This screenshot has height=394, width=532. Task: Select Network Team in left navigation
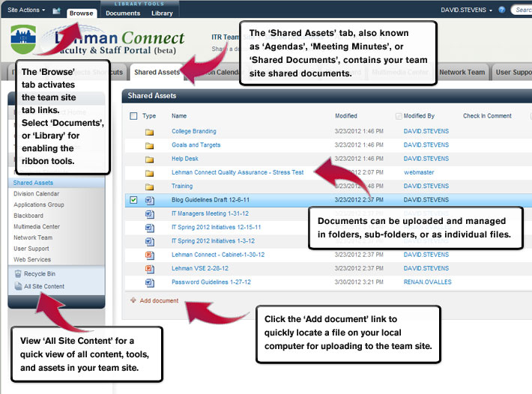(x=33, y=237)
